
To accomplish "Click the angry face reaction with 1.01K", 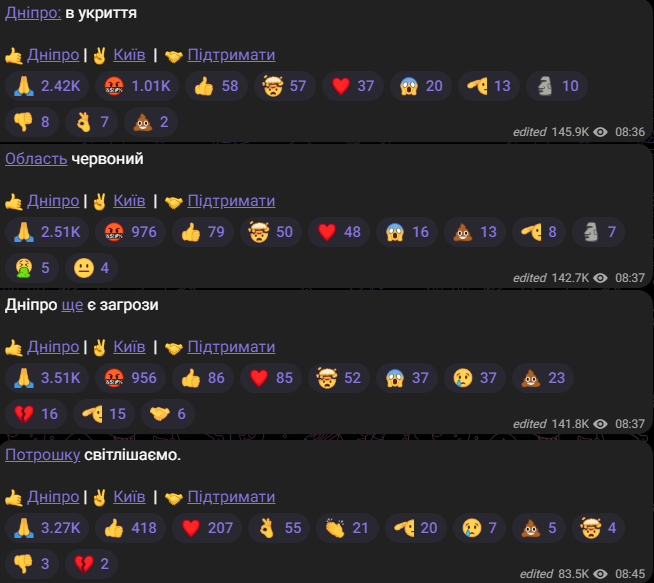I will [x=137, y=86].
